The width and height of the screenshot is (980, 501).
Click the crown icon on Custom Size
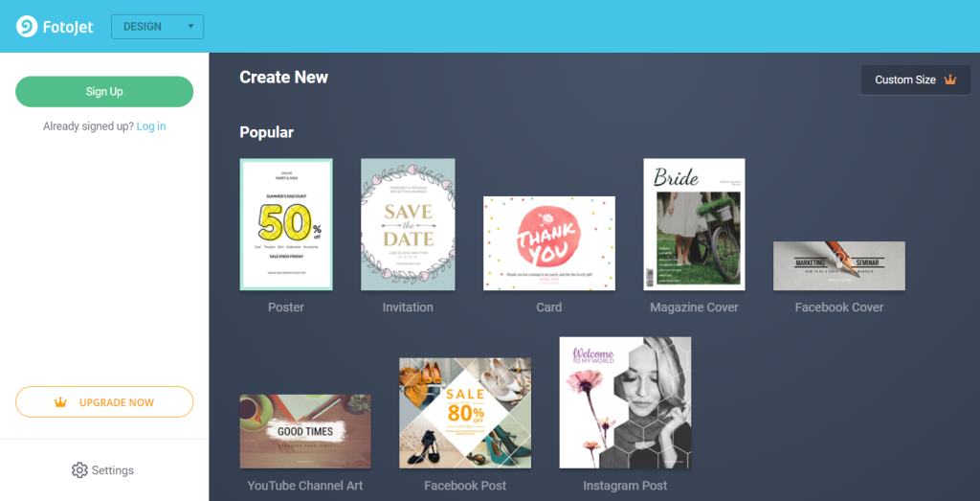pos(949,80)
